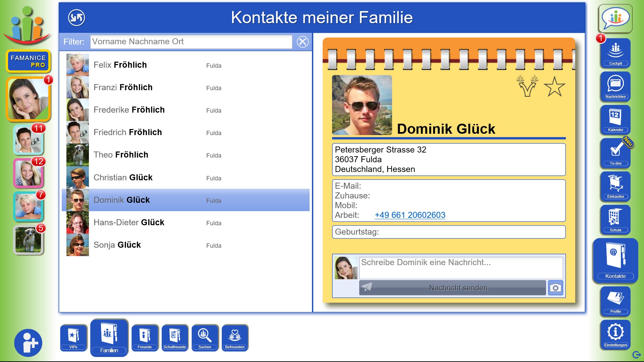
Task: Open the To-dos checklist icon
Action: (x=615, y=153)
